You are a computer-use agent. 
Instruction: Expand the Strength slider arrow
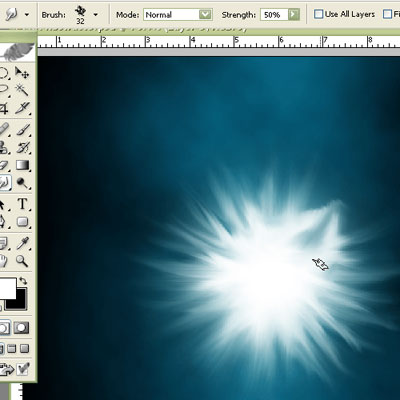[x=294, y=15]
